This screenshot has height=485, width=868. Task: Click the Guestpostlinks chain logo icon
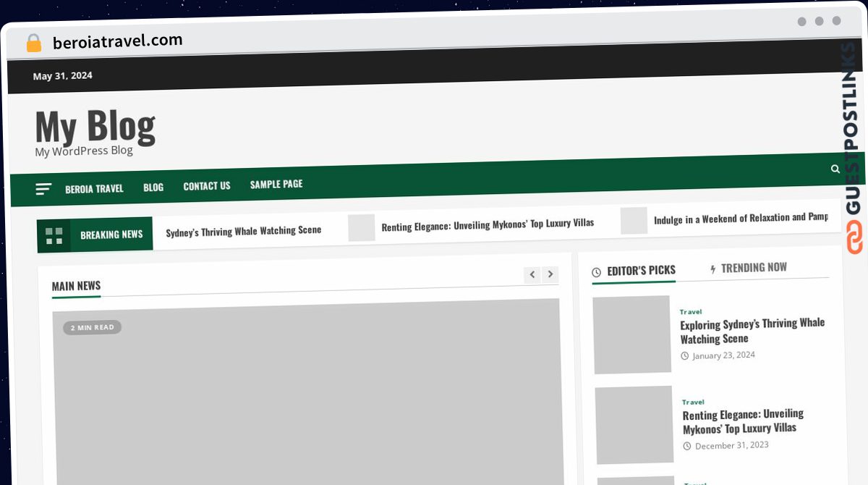pos(855,238)
